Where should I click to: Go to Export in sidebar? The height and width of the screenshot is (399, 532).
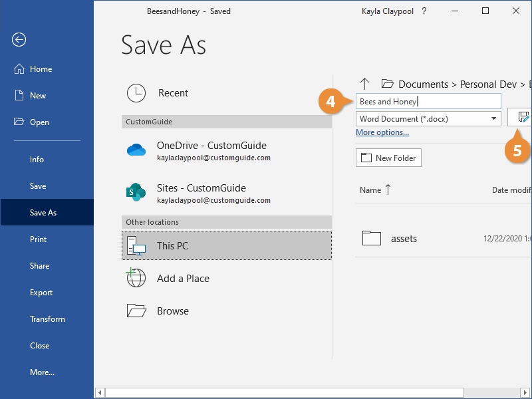[41, 293]
